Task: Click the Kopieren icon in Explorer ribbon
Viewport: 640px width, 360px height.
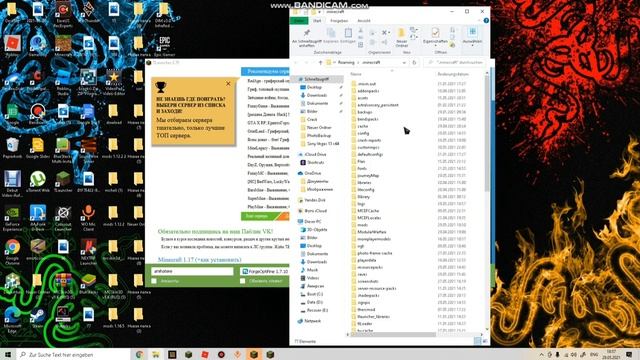Action: pos(331,33)
